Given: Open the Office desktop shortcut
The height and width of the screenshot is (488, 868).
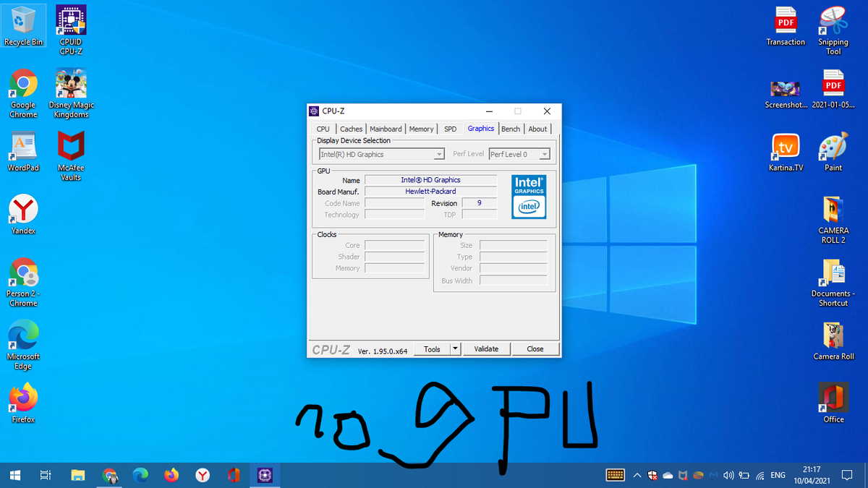Looking at the screenshot, I should pos(833,403).
